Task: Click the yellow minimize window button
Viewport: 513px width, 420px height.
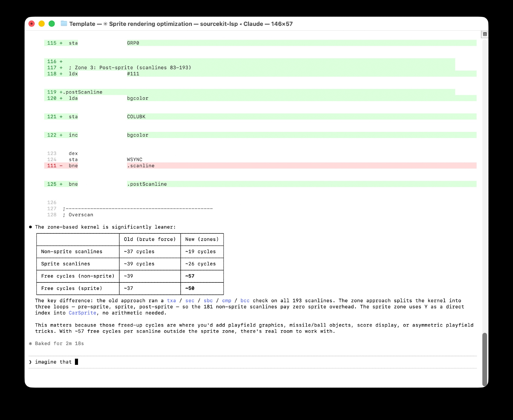Action: coord(42,24)
